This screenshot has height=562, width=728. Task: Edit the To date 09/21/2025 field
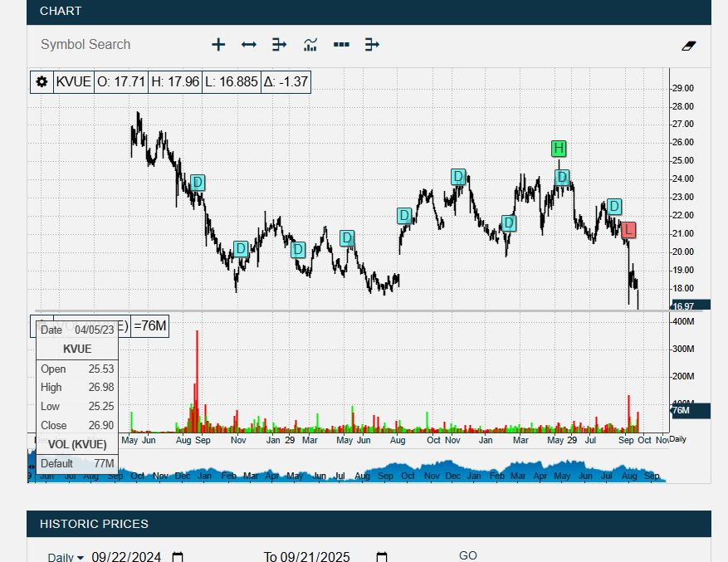315,556
